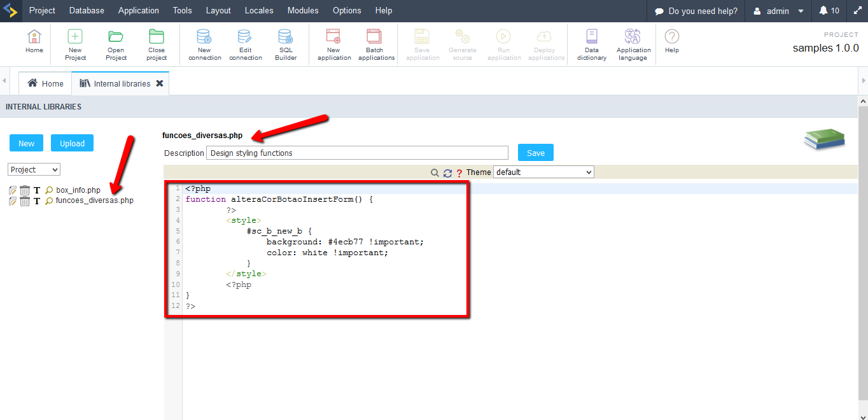Click Do you need help? link
The height and width of the screenshot is (420, 868).
[x=696, y=11]
